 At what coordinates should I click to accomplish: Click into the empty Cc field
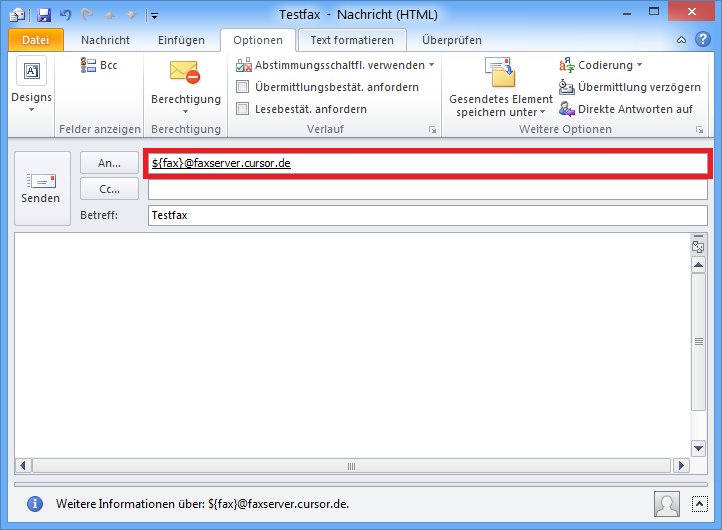(x=428, y=189)
